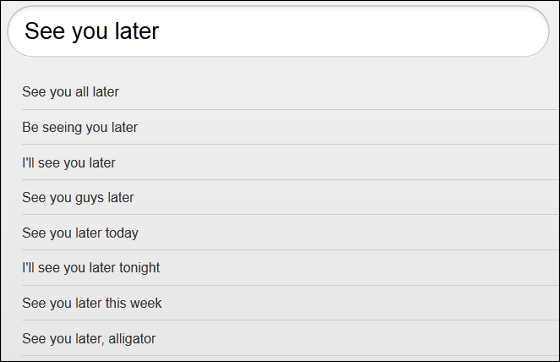This screenshot has width=560, height=362.
Task: Pick the "I'll see you later" suggestion
Action: (x=290, y=162)
